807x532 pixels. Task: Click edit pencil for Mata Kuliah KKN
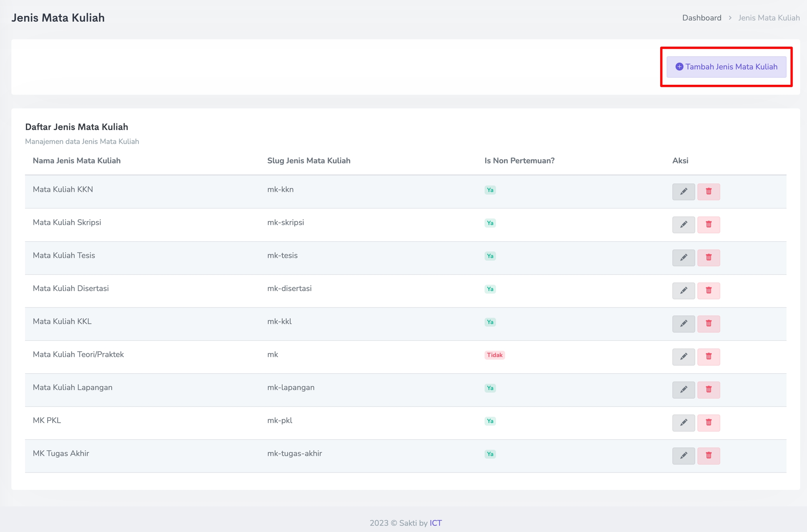point(683,192)
